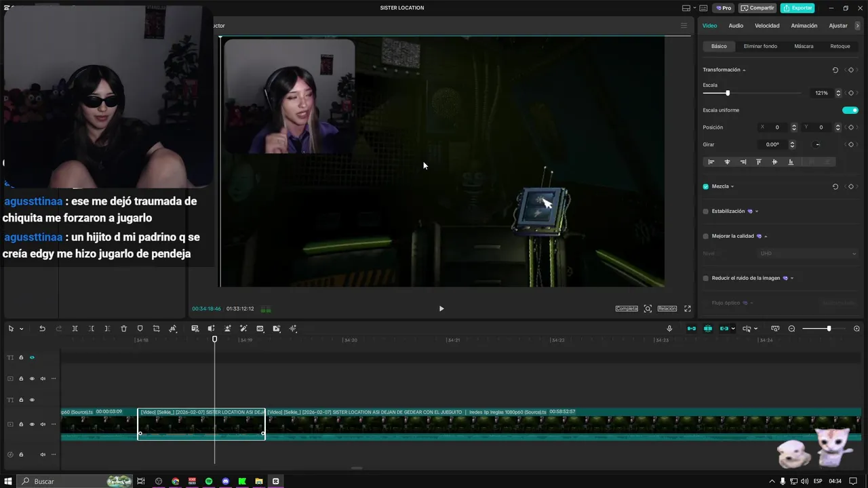Click the undo arrow in timeline toolbar
This screenshot has width=868, height=488.
[x=42, y=329]
